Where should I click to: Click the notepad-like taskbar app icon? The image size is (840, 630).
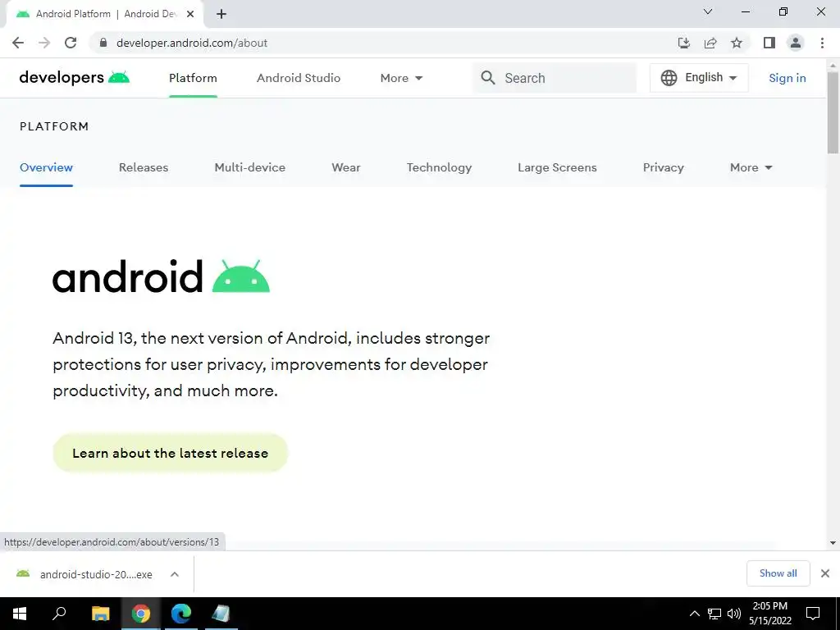click(221, 614)
